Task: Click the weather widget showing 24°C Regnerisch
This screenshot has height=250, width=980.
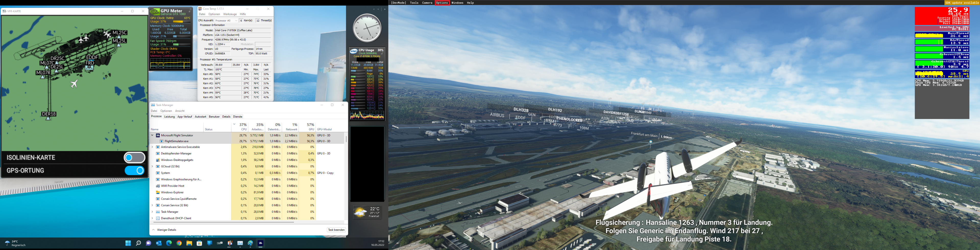Action: coord(15,243)
